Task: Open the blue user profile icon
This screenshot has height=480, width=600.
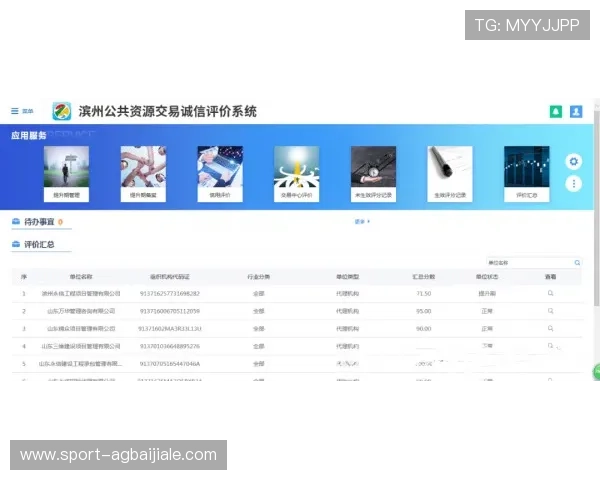Action: click(x=576, y=111)
